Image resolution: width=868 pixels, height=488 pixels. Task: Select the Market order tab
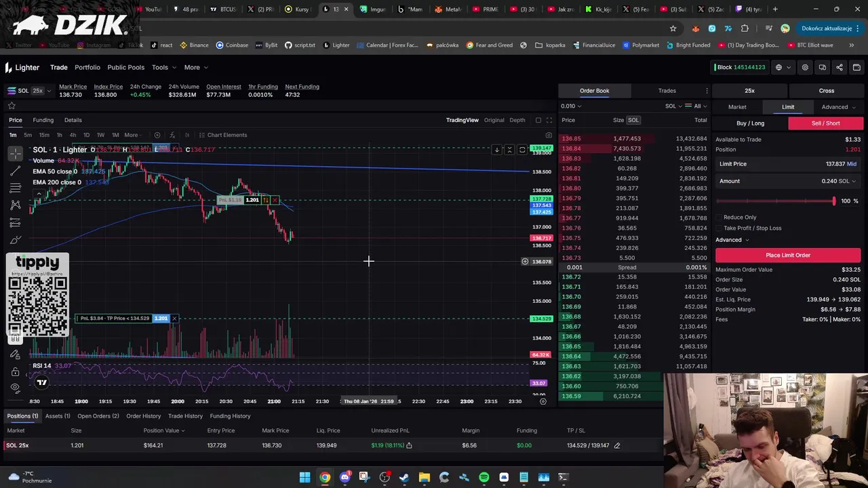(737, 107)
